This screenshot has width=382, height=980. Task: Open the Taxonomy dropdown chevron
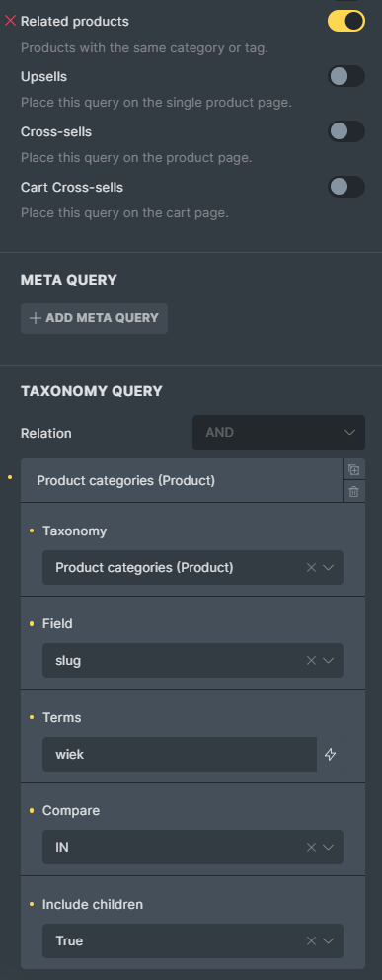point(329,567)
